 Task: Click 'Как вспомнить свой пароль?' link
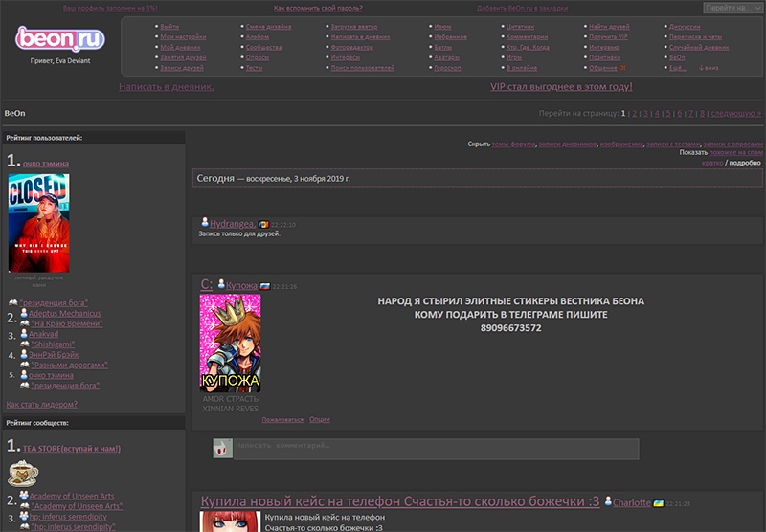(x=318, y=8)
